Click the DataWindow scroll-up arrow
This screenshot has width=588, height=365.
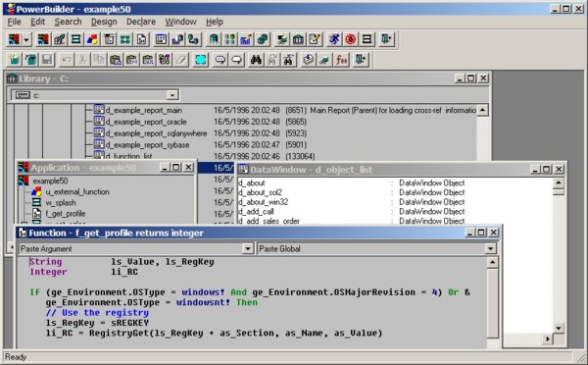coord(559,182)
